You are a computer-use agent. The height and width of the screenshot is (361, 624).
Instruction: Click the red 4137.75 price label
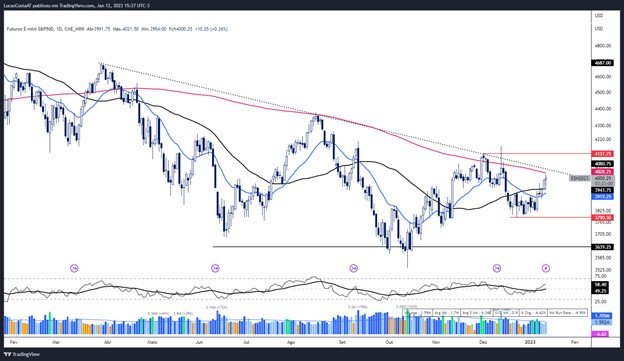point(603,154)
